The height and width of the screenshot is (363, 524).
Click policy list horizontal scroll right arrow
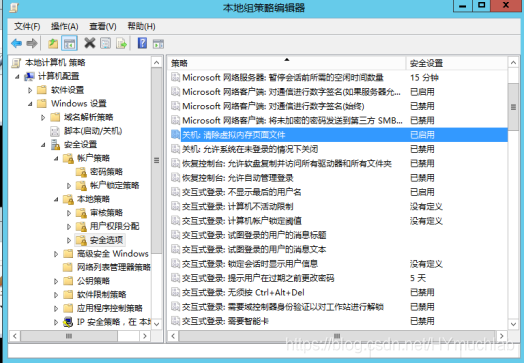(501, 336)
